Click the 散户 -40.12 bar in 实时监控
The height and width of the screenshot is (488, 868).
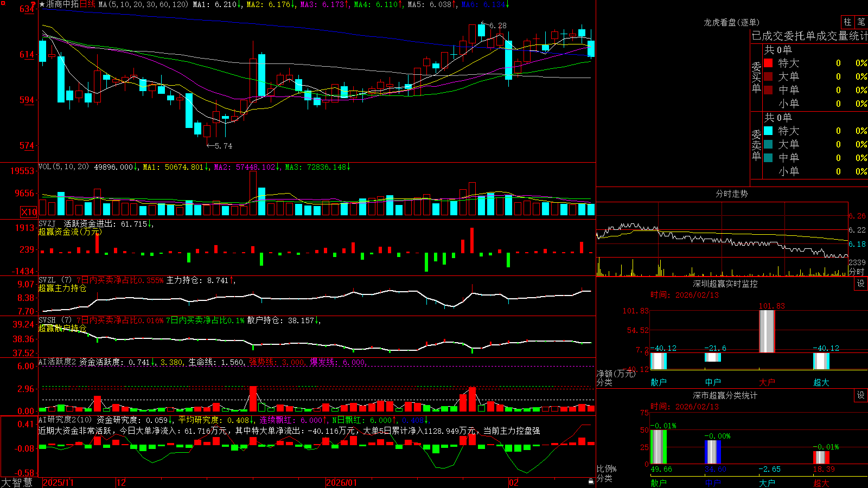[658, 361]
